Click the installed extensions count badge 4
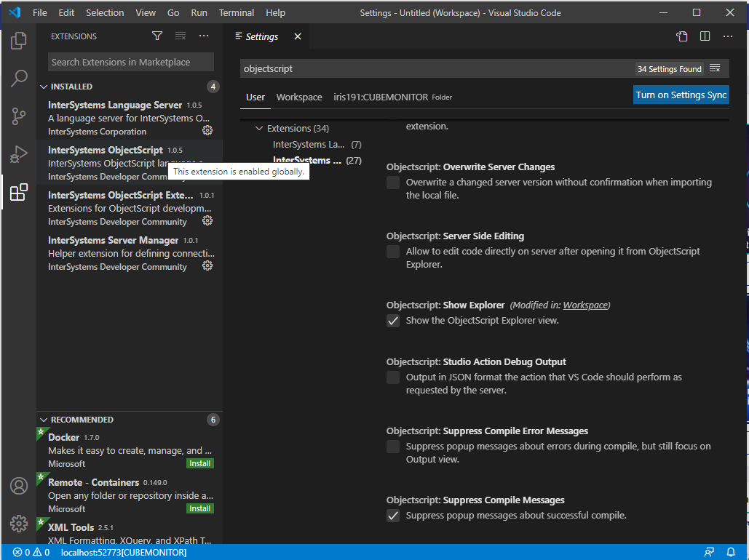749x560 pixels. [x=213, y=87]
